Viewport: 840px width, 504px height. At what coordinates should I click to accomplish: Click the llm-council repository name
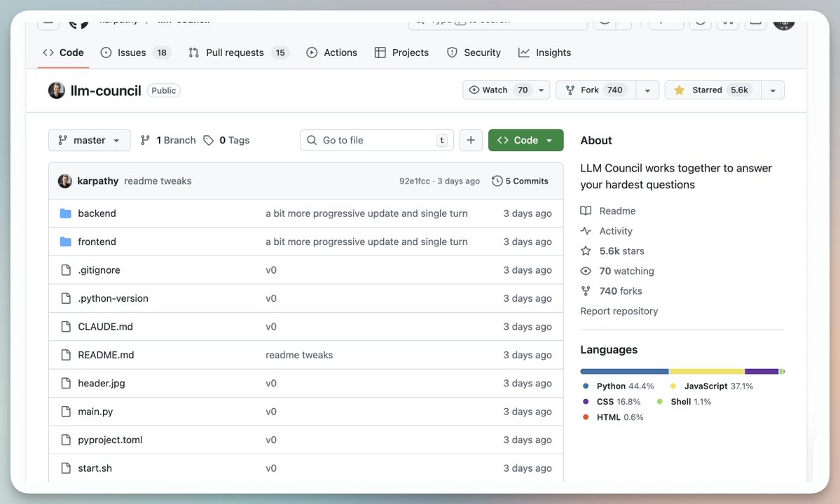coord(106,90)
